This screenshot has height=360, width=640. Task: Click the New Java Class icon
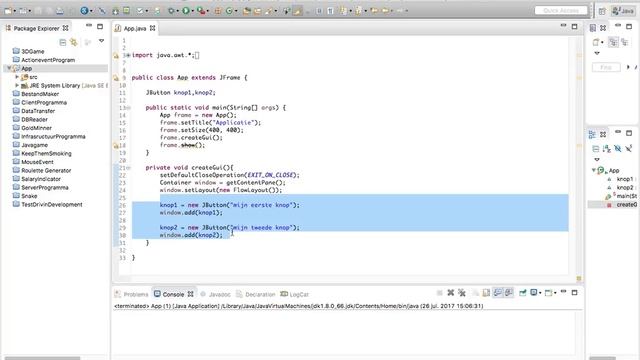[229, 11]
